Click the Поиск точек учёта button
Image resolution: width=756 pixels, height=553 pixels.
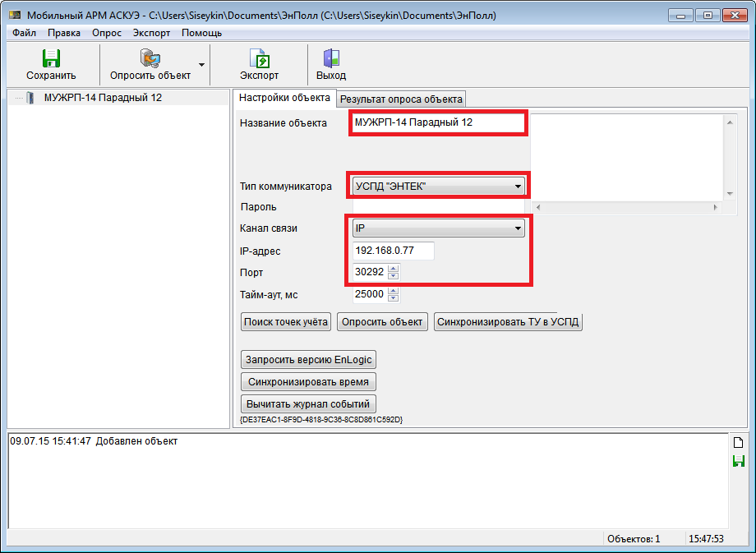point(286,322)
